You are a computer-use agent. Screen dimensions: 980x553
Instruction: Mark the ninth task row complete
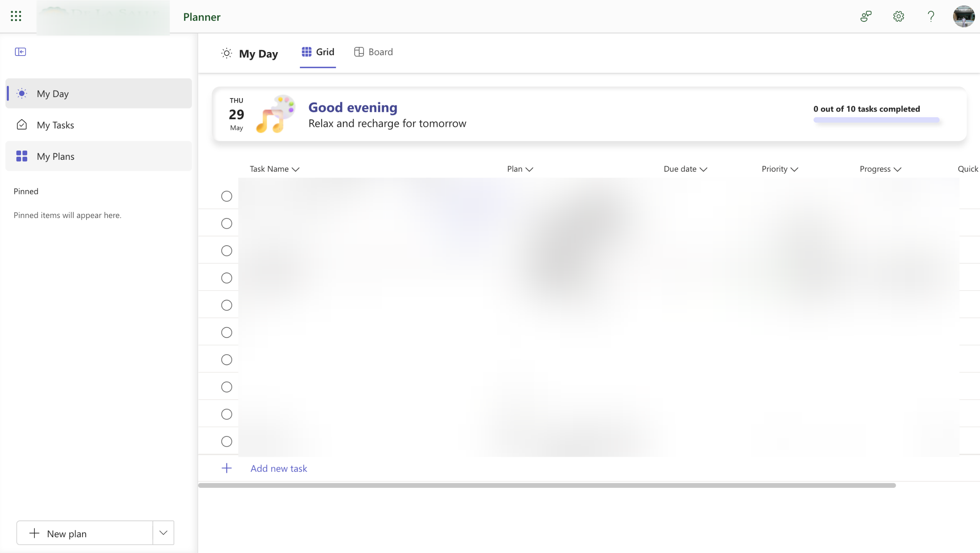click(227, 414)
